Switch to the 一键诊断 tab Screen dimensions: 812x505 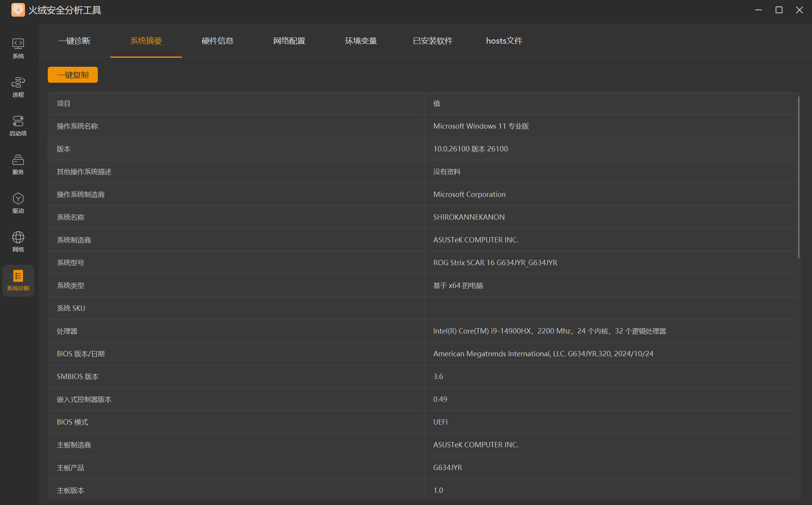click(74, 41)
